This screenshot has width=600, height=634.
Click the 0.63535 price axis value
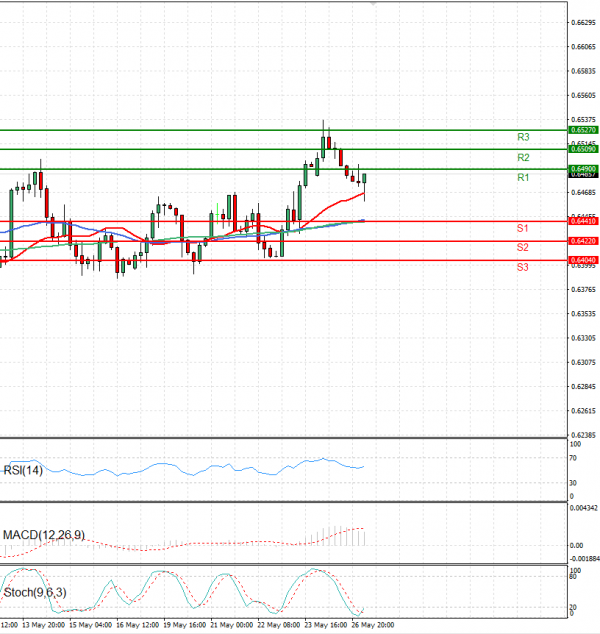(x=583, y=314)
